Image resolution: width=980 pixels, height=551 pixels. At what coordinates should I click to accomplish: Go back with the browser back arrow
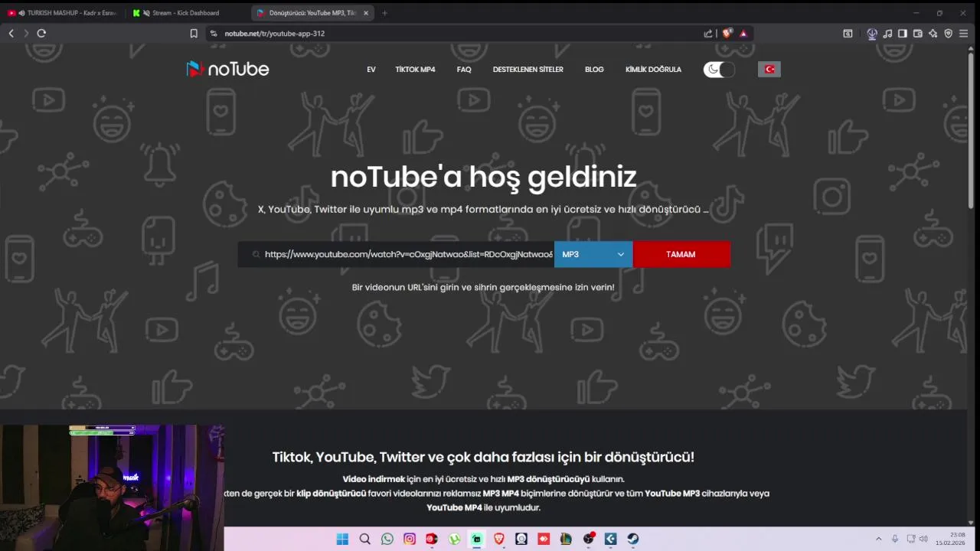(x=11, y=34)
